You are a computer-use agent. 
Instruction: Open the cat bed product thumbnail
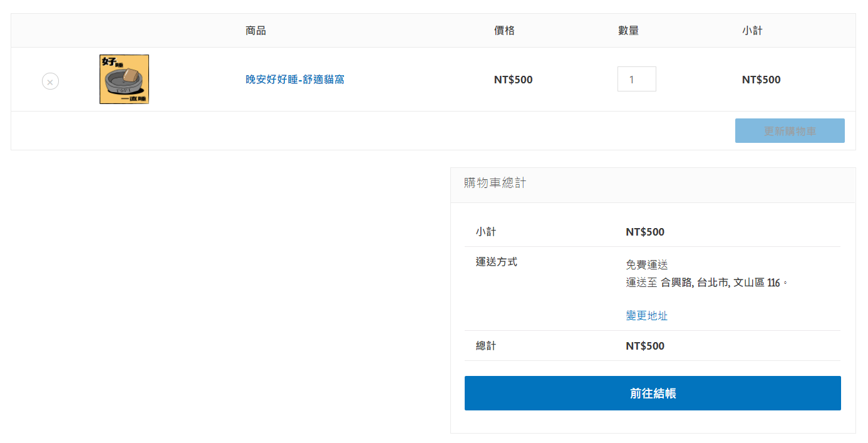(124, 80)
